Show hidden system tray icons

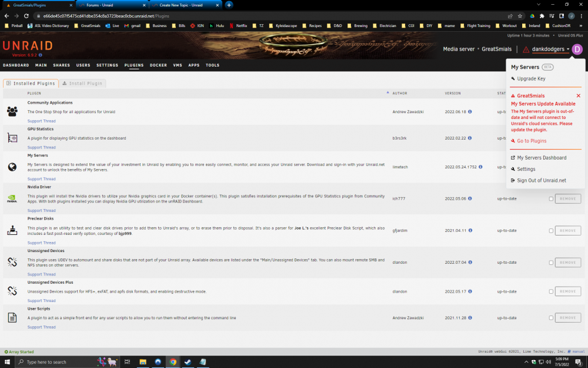click(x=526, y=362)
